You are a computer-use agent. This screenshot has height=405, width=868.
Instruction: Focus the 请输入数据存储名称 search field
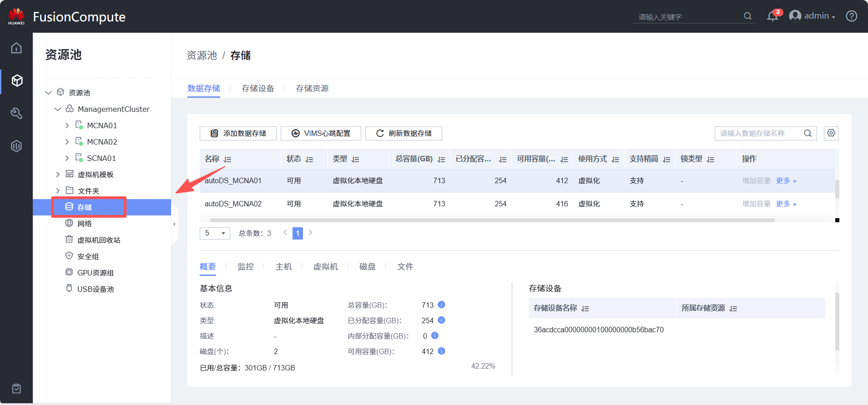click(x=759, y=133)
